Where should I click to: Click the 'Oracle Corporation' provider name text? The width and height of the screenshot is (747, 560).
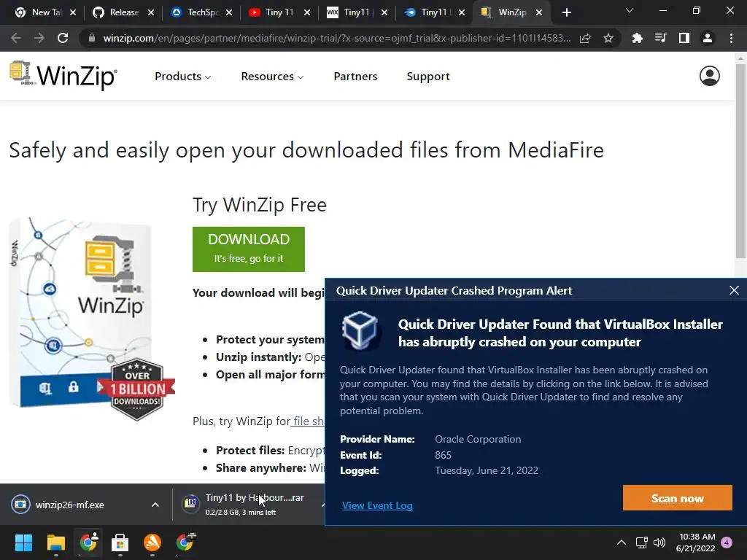point(478,439)
